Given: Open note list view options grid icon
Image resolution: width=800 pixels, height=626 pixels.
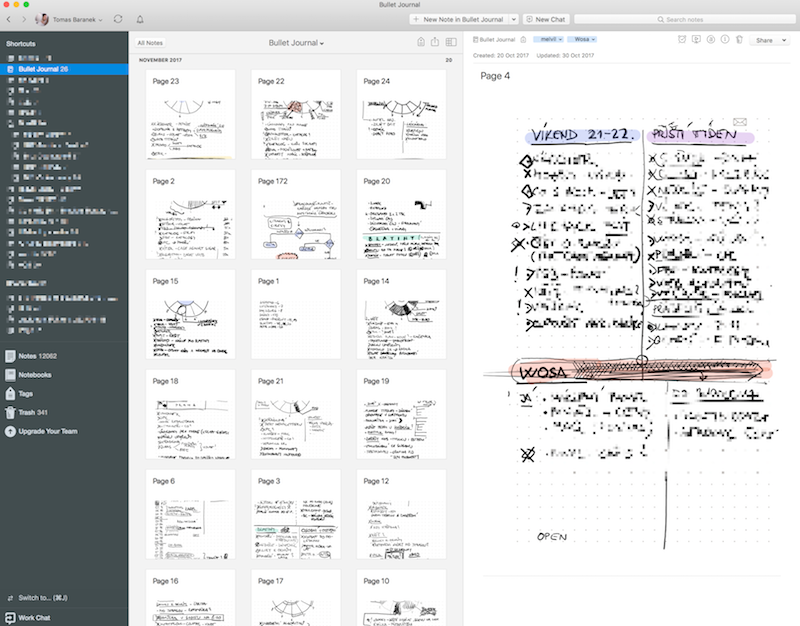Looking at the screenshot, I should [x=452, y=40].
